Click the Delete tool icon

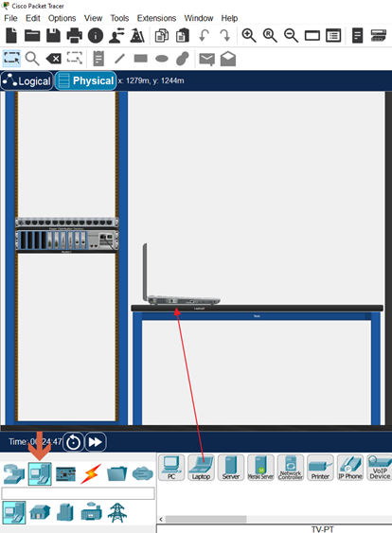pos(54,59)
